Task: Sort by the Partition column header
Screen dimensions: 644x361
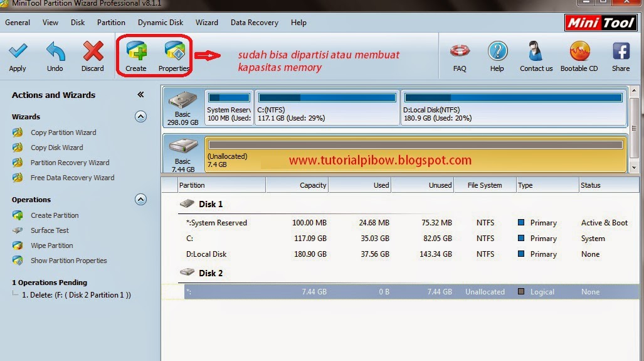Action: coord(221,185)
